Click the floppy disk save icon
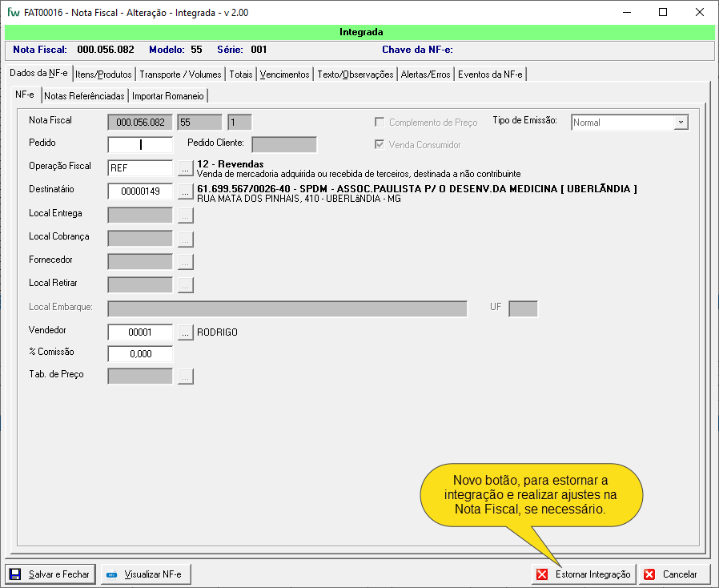Screen dimensions: 719x588 point(15,574)
